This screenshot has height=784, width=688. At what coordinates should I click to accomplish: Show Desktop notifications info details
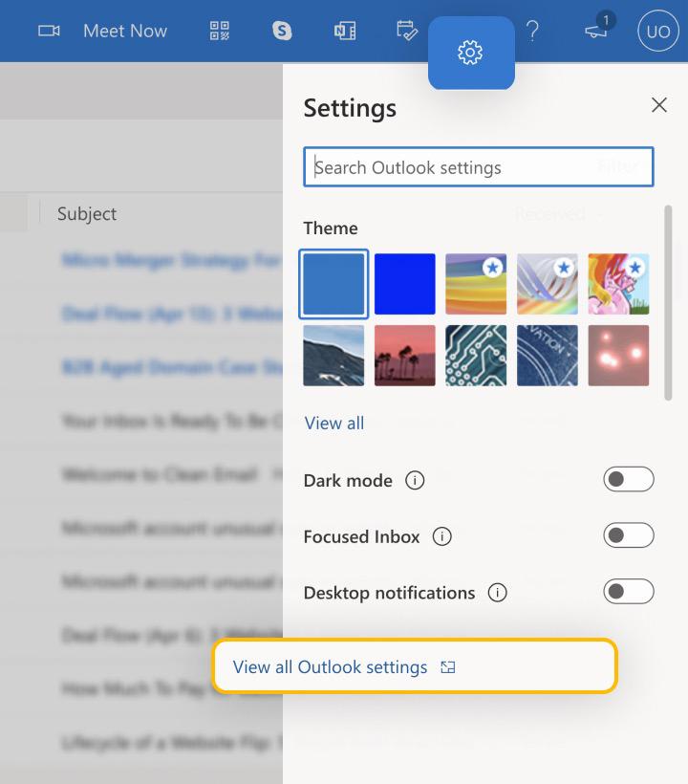click(497, 593)
